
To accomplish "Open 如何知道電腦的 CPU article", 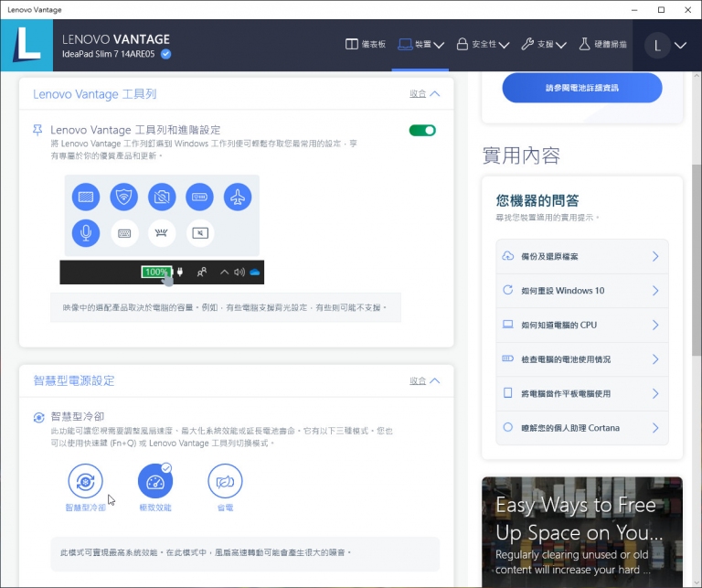I will click(x=582, y=326).
